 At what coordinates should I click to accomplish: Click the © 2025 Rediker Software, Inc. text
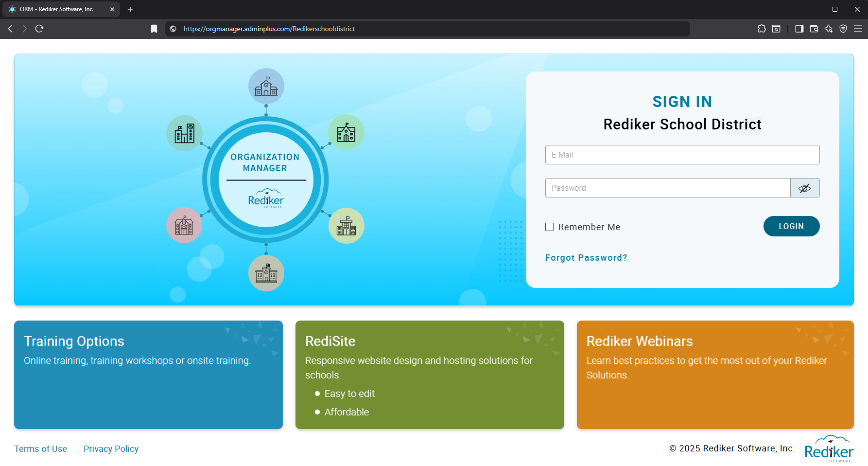coord(732,448)
